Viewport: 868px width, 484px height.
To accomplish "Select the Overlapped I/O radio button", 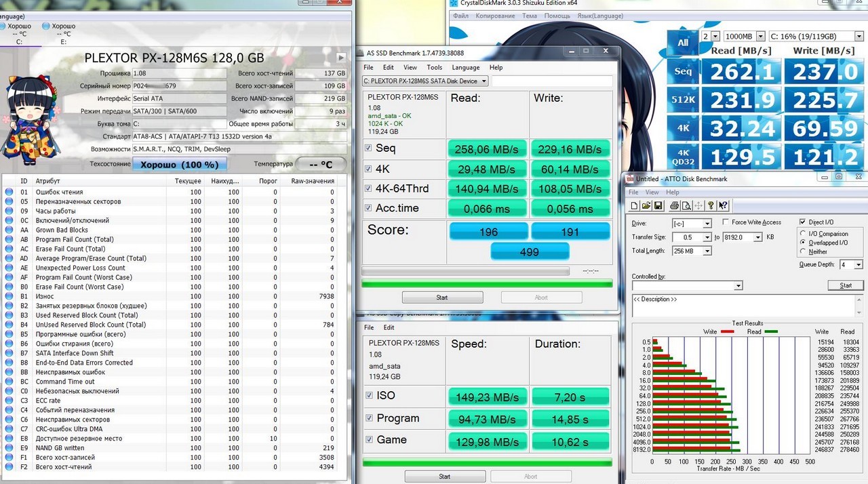I will pyautogui.click(x=804, y=243).
